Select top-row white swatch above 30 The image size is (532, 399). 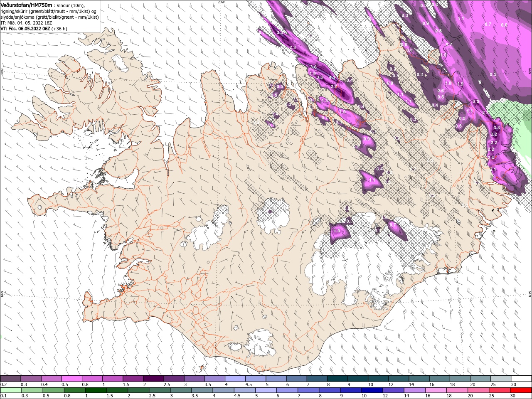522,379
